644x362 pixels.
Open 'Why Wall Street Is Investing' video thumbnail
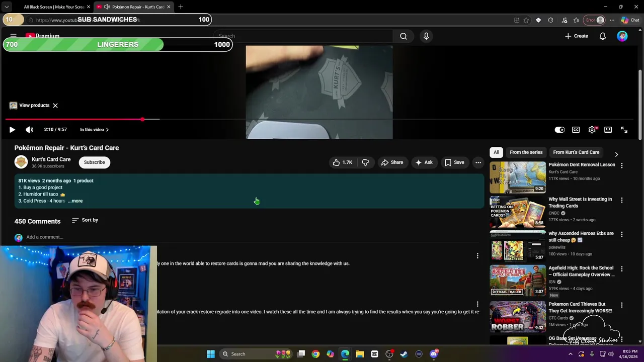tap(518, 212)
